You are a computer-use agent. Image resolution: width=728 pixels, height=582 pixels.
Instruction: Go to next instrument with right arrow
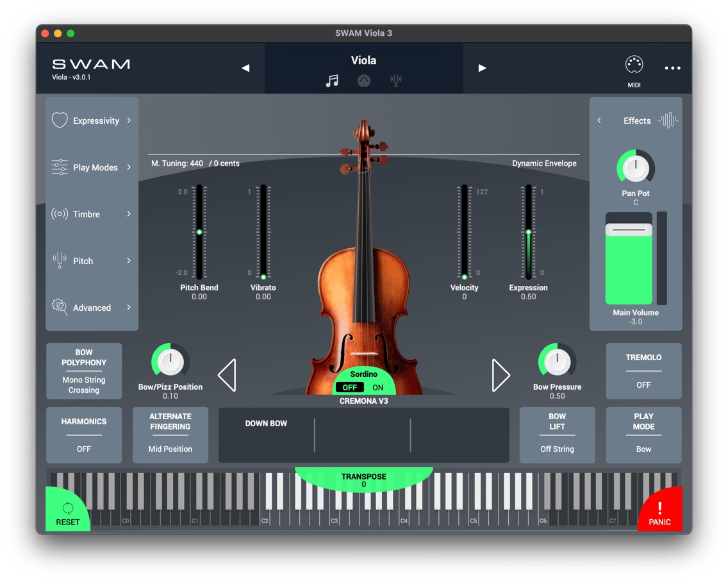click(483, 68)
